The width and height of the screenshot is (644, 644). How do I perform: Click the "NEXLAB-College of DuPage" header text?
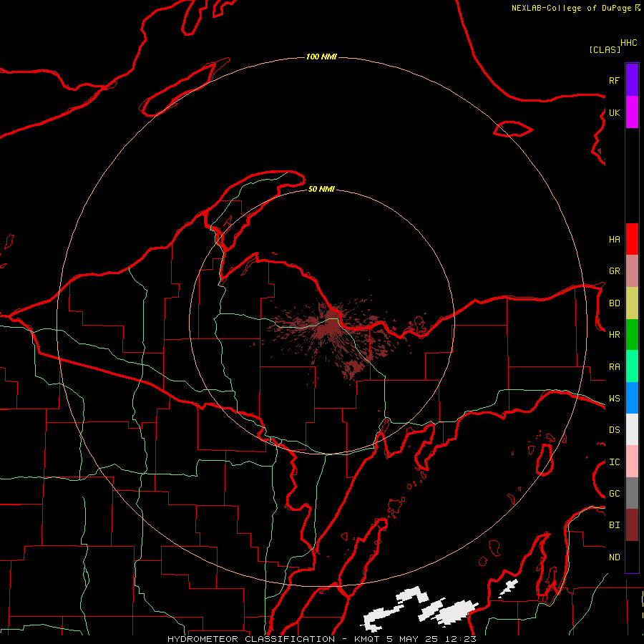[x=571, y=8]
